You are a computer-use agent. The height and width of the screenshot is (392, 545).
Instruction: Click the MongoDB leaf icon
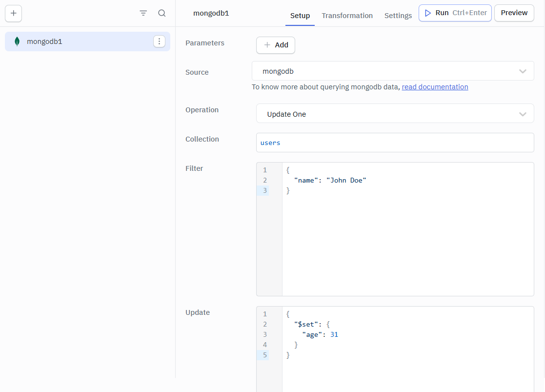17,41
